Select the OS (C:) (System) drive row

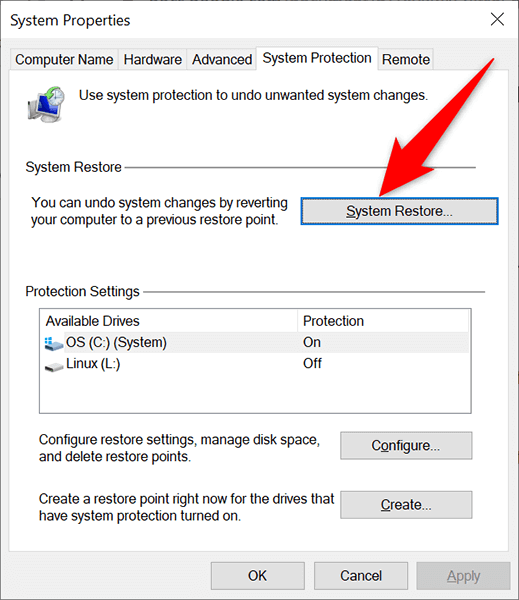tap(255, 342)
